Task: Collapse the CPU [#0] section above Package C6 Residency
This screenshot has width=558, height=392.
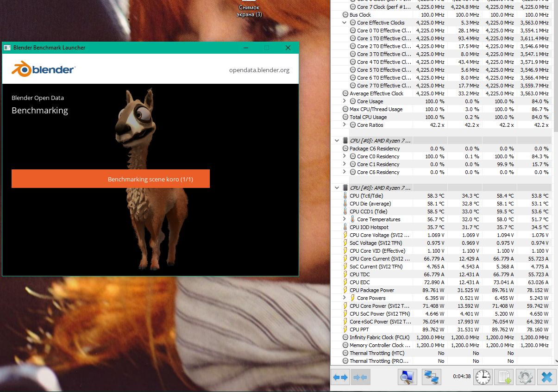Action: coord(337,140)
